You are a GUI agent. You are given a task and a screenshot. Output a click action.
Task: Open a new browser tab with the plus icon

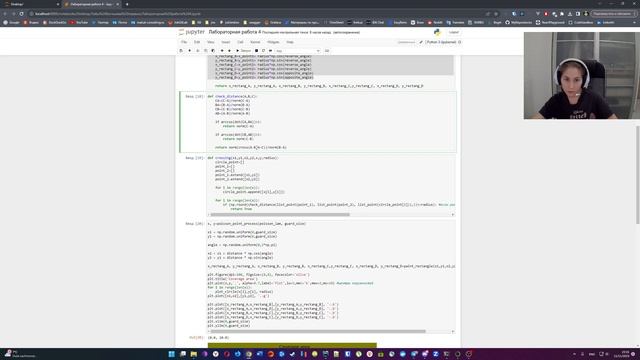coord(127,4)
